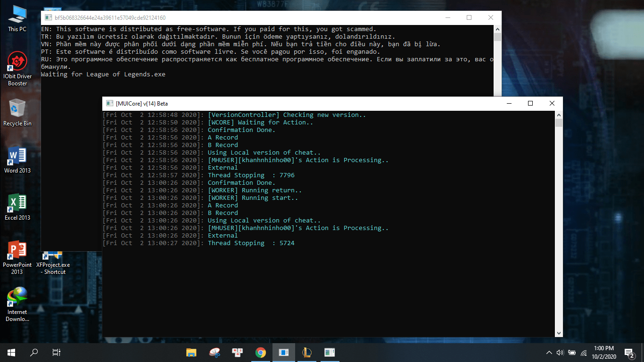Switch to last taskbar window app
Image resolution: width=644 pixels, height=362 pixels.
tap(330, 352)
